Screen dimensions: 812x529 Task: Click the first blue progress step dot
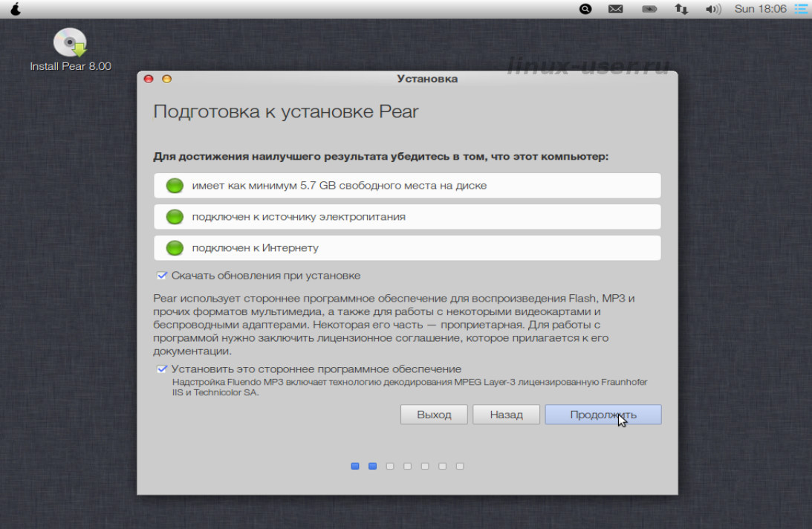coord(354,467)
